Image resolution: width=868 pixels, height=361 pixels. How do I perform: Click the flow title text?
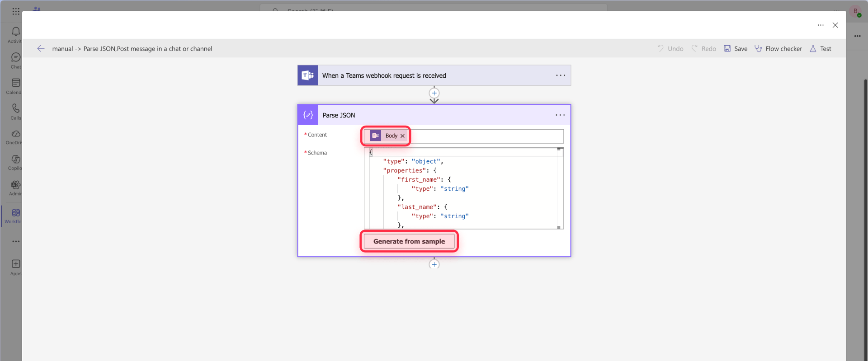click(x=132, y=49)
